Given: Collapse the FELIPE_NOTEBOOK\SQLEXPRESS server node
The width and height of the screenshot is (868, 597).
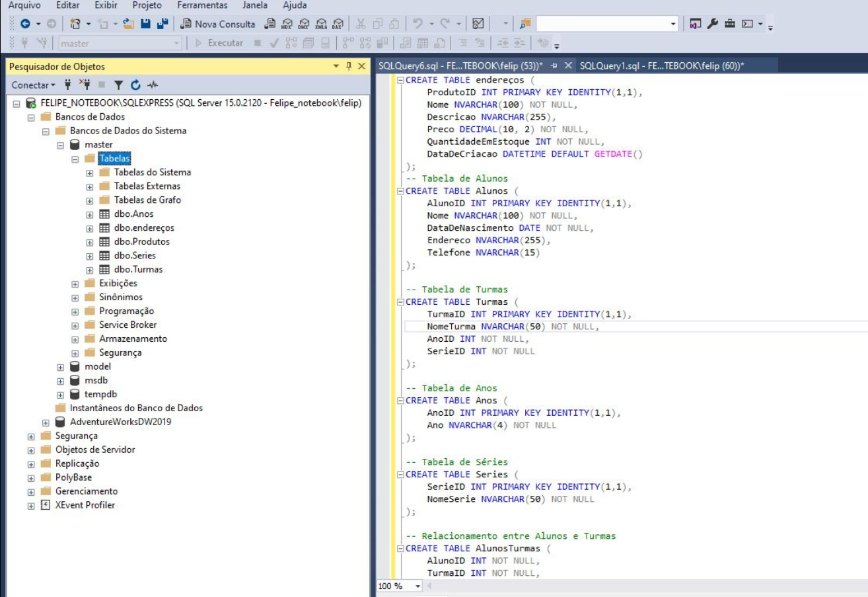Looking at the screenshot, I should (17, 104).
